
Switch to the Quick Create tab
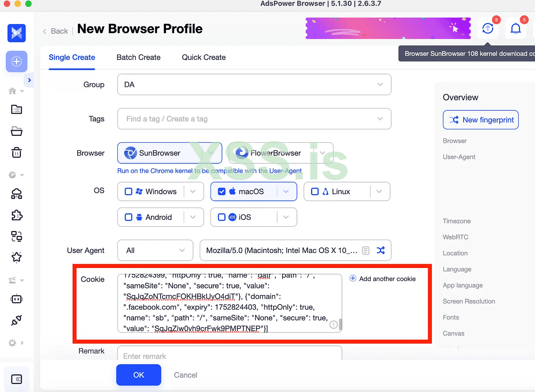pos(204,57)
